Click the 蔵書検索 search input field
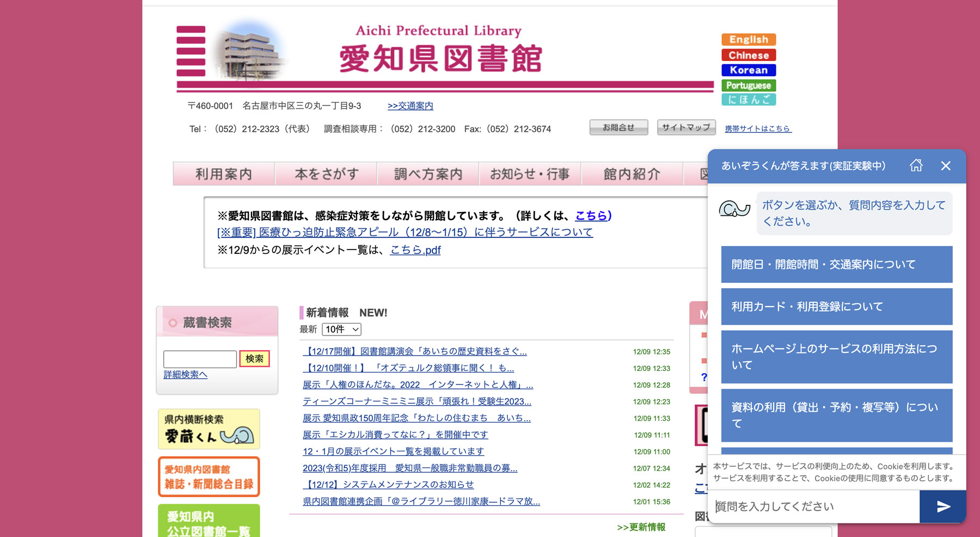980x537 pixels. 200,359
